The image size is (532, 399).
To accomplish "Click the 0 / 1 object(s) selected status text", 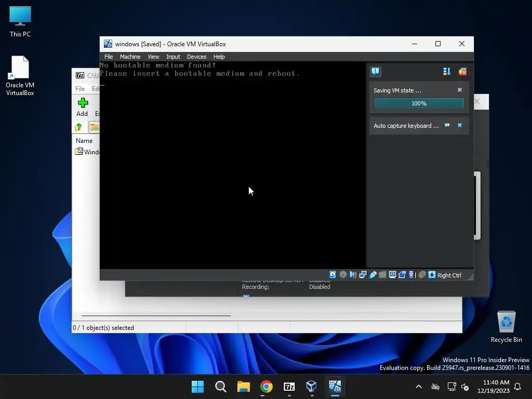I will coord(103,328).
